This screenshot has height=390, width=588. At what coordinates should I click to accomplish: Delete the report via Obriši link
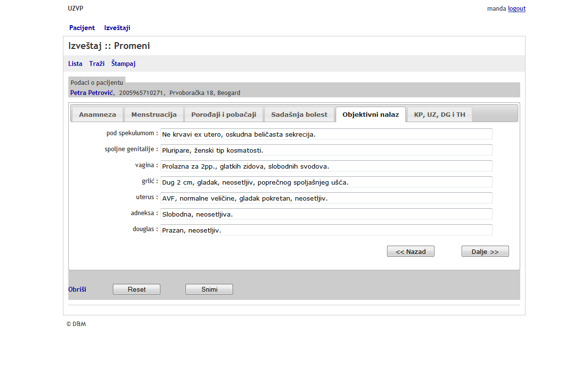click(x=77, y=289)
